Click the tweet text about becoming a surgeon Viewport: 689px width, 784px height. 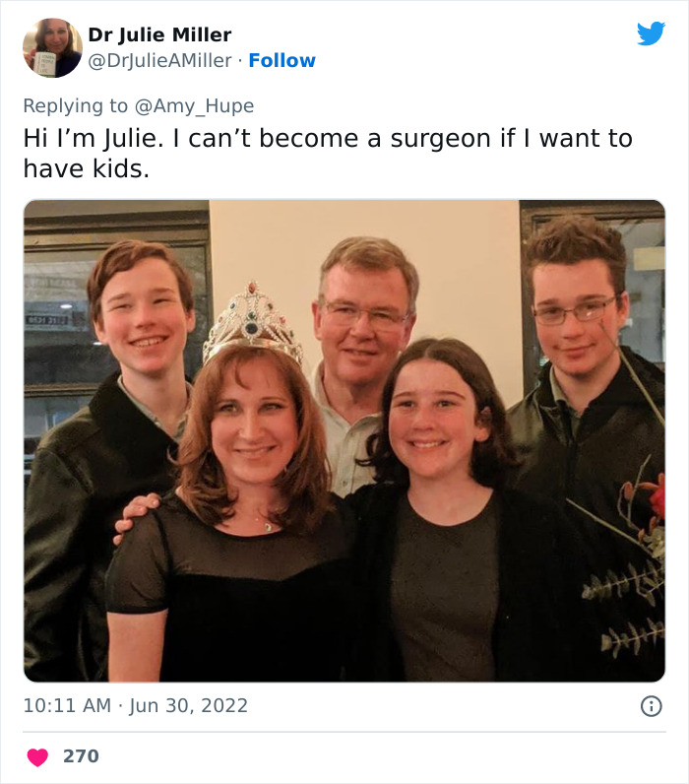coord(328,153)
